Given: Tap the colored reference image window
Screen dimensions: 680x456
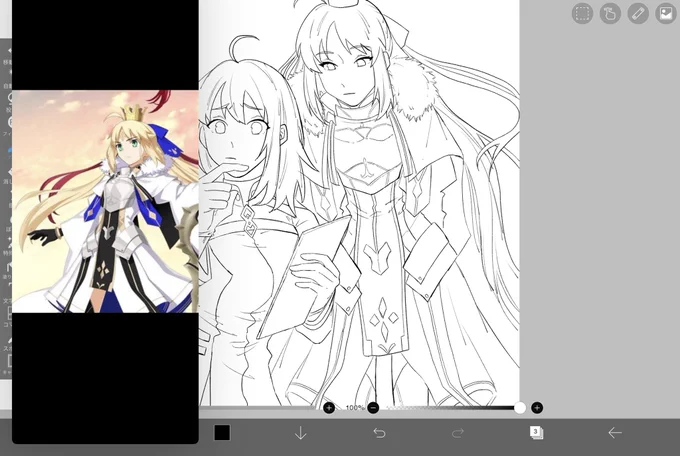Looking at the screenshot, I should [x=105, y=201].
